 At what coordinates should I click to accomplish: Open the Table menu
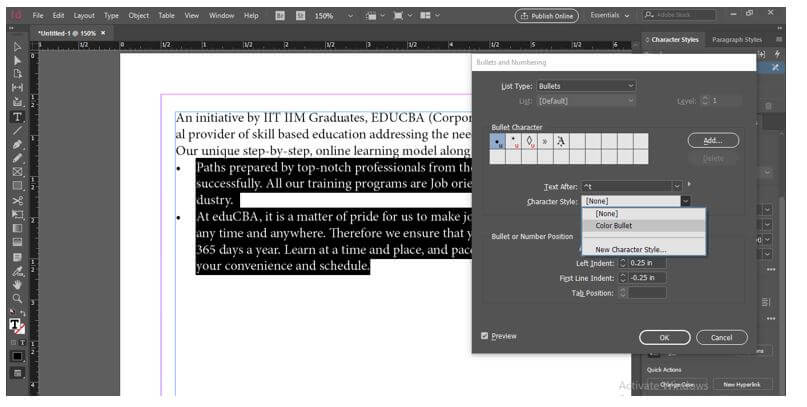tap(166, 15)
